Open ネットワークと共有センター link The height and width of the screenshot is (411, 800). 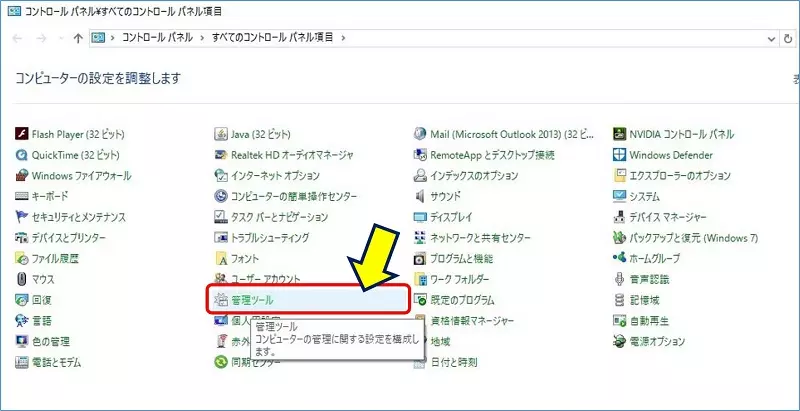[x=480, y=238]
